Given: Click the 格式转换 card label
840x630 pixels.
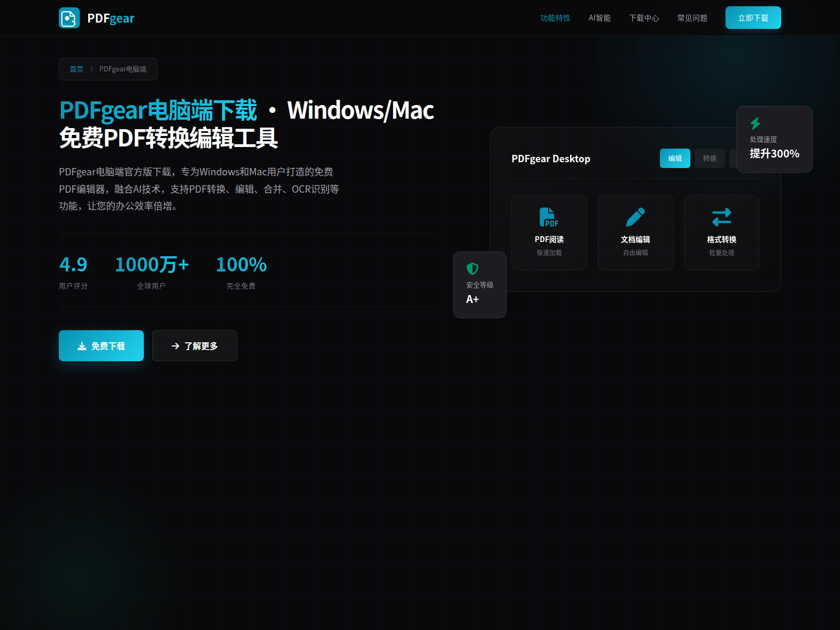Looking at the screenshot, I should point(722,239).
